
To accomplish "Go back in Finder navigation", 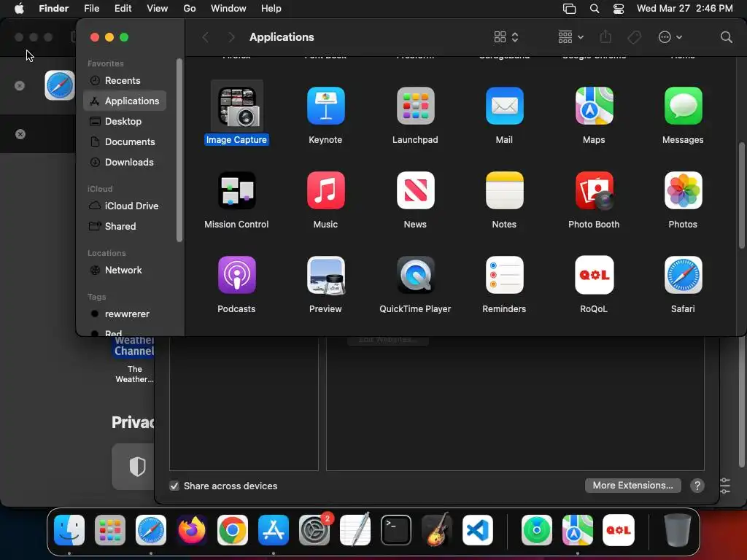I will point(205,37).
